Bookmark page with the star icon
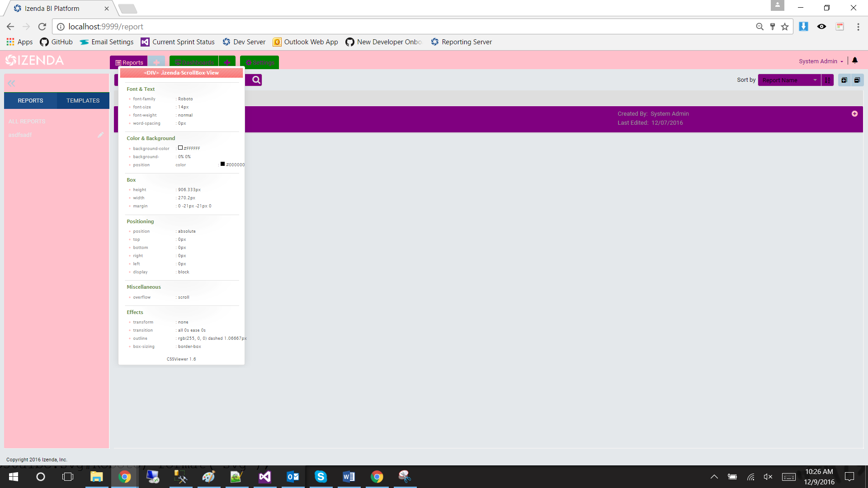 click(785, 27)
